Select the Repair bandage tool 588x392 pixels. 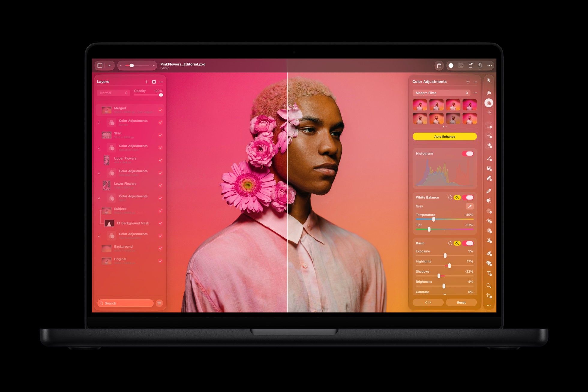489,191
